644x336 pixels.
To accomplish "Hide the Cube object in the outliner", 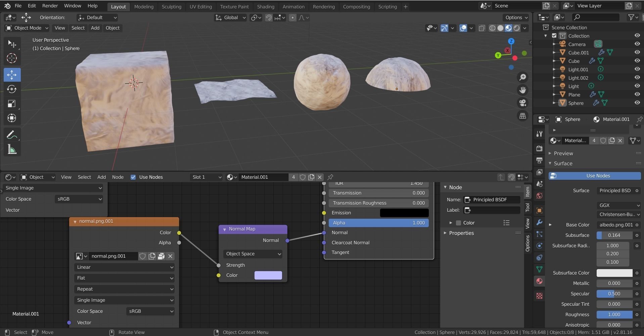I will coord(637,61).
